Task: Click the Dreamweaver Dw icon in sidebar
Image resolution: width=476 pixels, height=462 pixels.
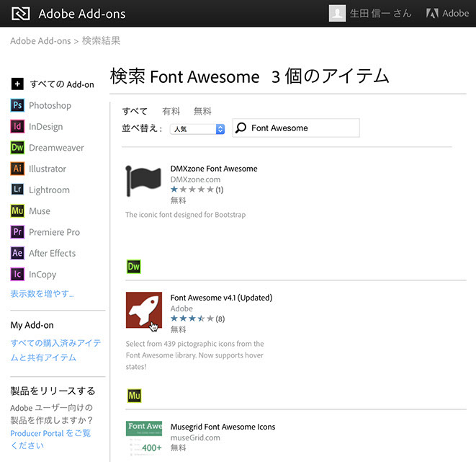Action: click(17, 148)
